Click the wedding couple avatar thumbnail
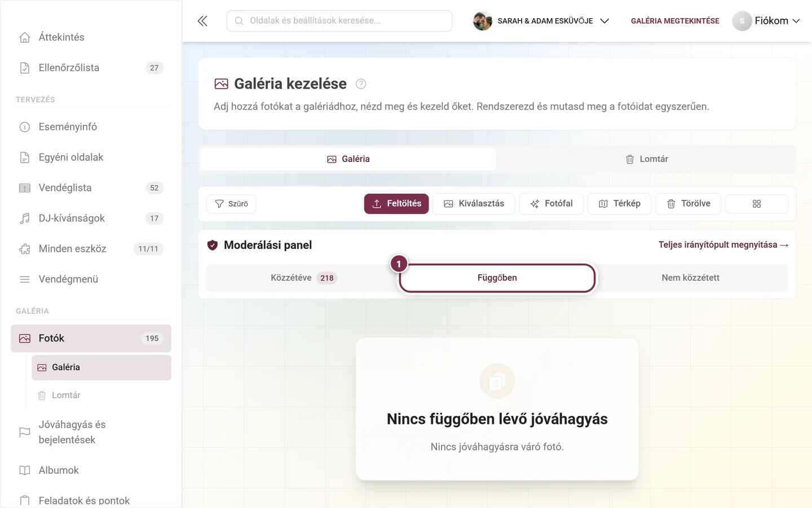Viewport: 812px width, 508px height. [x=483, y=21]
